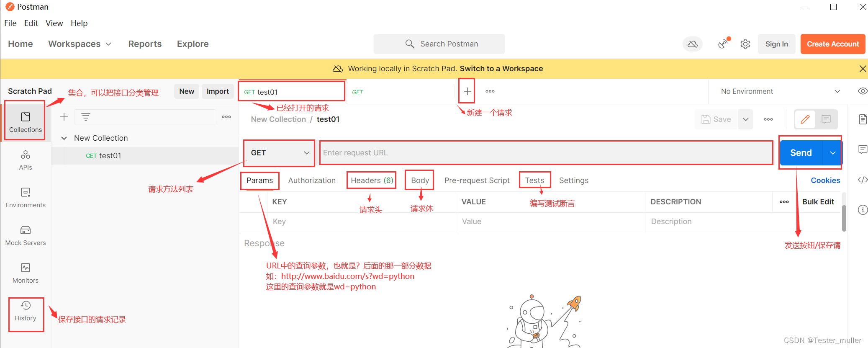This screenshot has width=868, height=348.
Task: Expand the Send button dropdown arrow
Action: coord(833,153)
